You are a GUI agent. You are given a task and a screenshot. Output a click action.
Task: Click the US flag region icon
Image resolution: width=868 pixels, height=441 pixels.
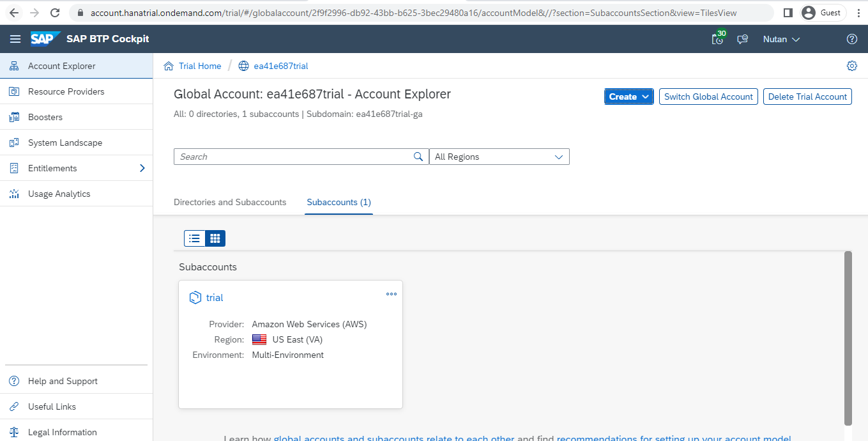(259, 339)
